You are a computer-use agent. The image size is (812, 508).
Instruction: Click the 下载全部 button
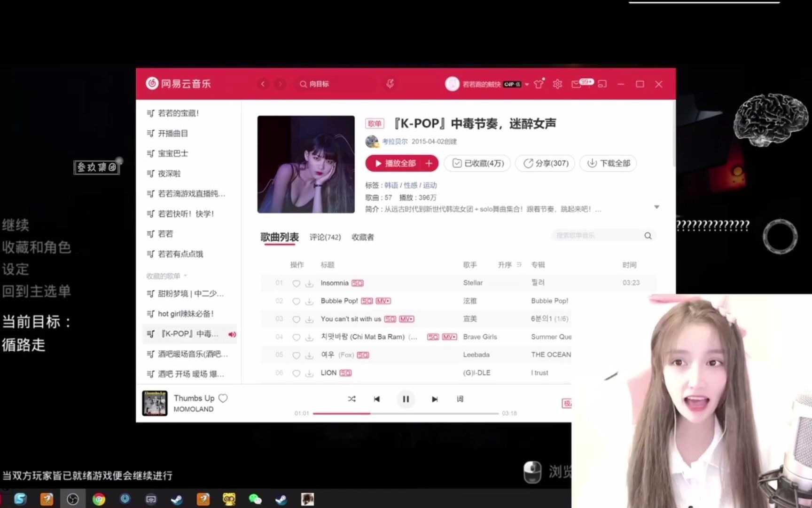[x=608, y=163]
